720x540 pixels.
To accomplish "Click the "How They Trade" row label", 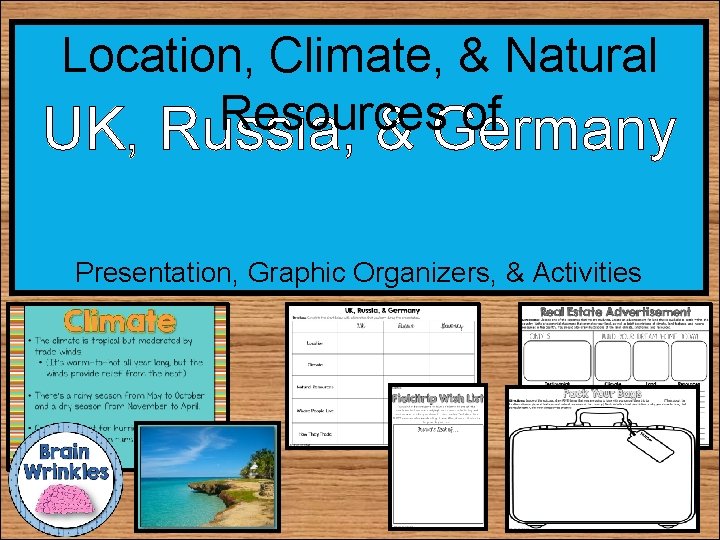I will click(x=315, y=434).
